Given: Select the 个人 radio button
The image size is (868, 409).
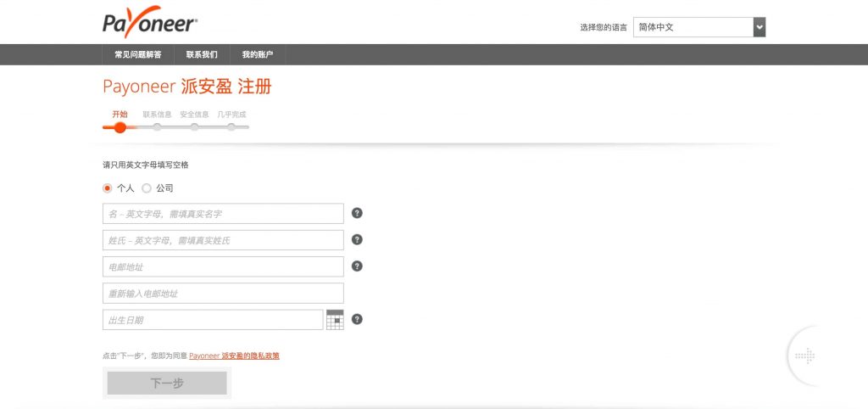Looking at the screenshot, I should tap(108, 188).
